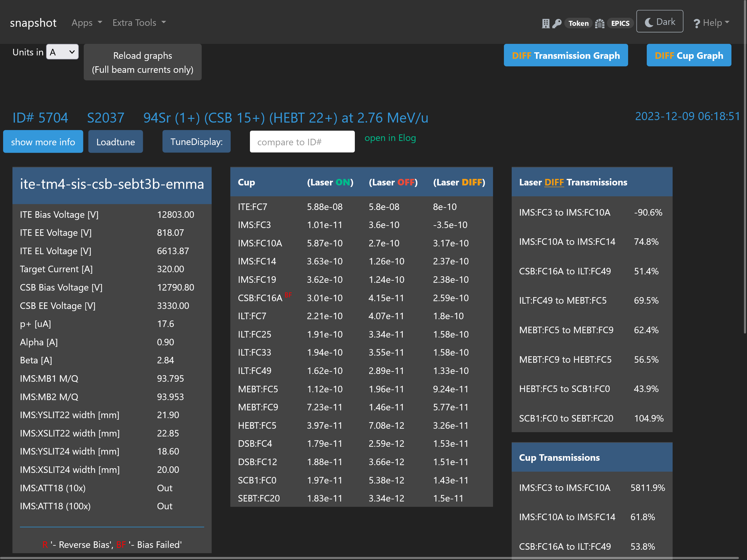Image resolution: width=747 pixels, height=560 pixels.
Task: Click the Laser DIFF column header
Action: 459,182
